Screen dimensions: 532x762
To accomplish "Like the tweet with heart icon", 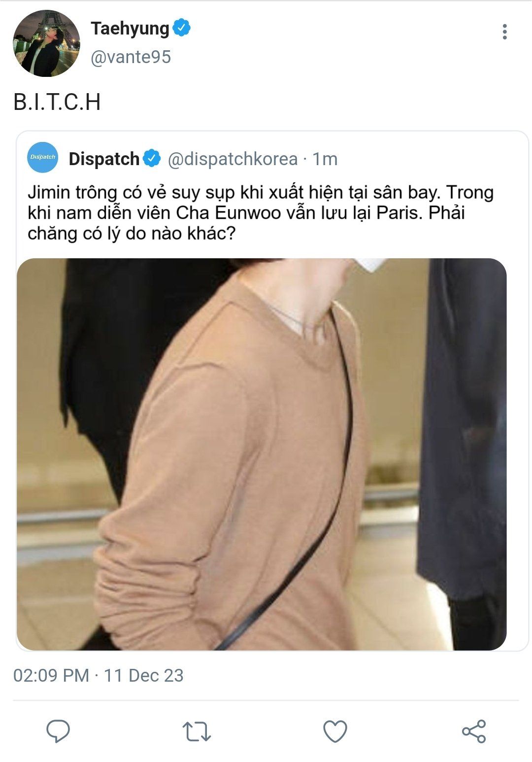I will coord(335,731).
